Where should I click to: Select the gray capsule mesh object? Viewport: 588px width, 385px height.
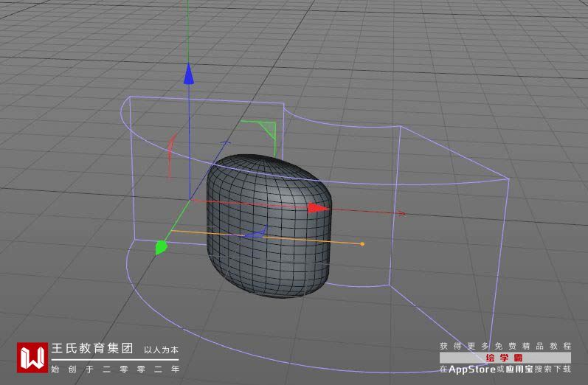click(269, 226)
